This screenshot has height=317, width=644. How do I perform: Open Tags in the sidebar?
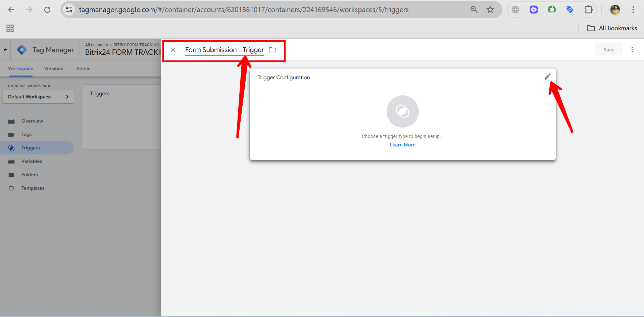[27, 134]
